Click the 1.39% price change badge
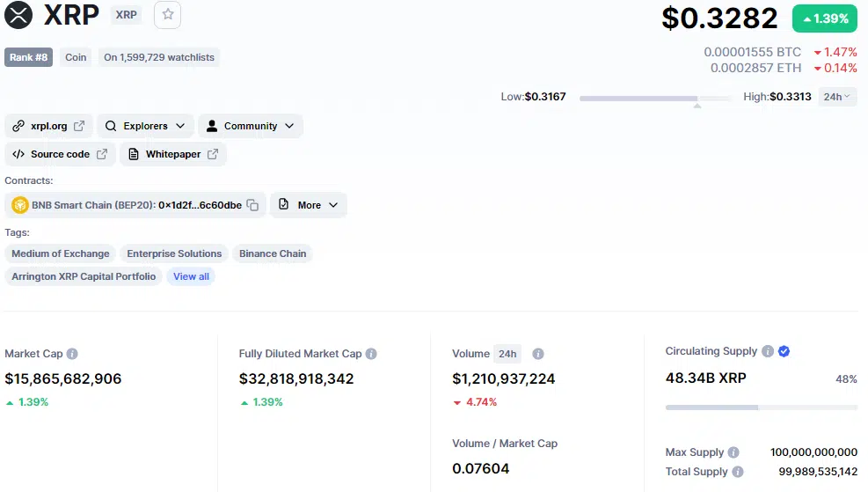 [x=825, y=18]
